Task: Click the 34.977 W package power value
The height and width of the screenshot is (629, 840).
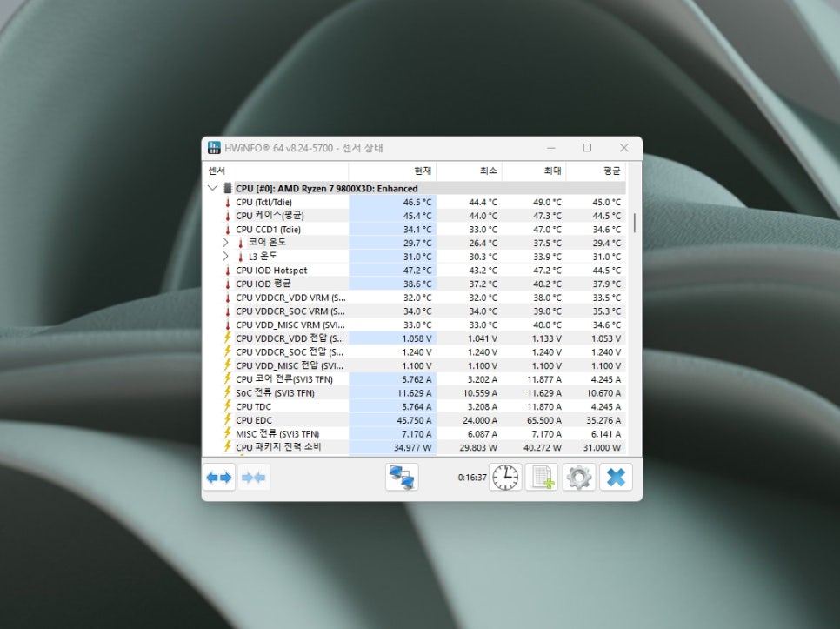Action: tap(412, 447)
